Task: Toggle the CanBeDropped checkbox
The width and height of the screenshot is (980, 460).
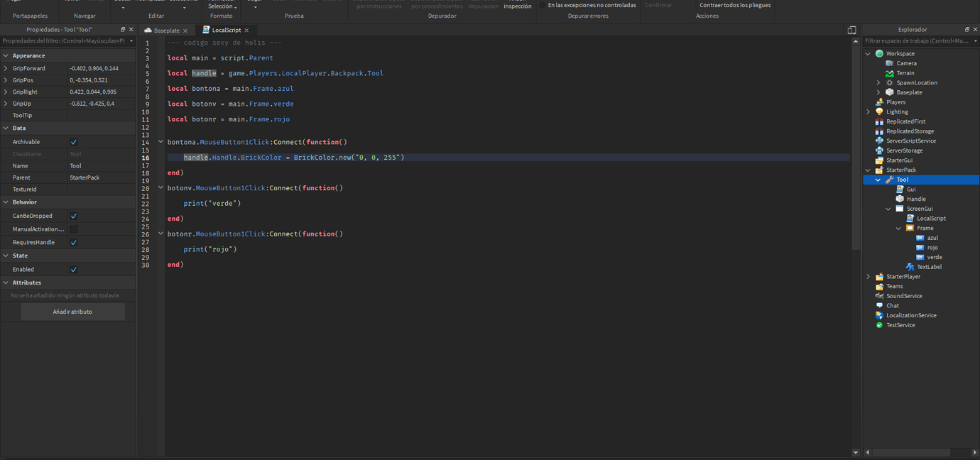Action: [74, 216]
